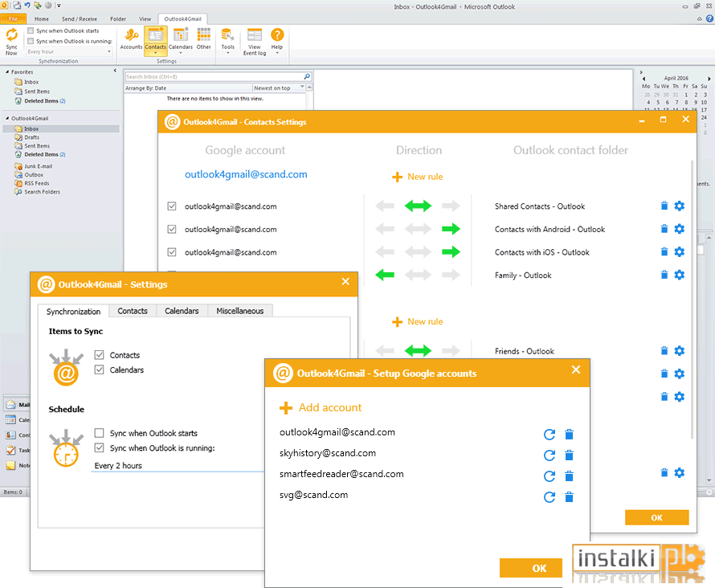
Task: Collapse the Outlook4Gmail folder tree
Action: click(7, 118)
